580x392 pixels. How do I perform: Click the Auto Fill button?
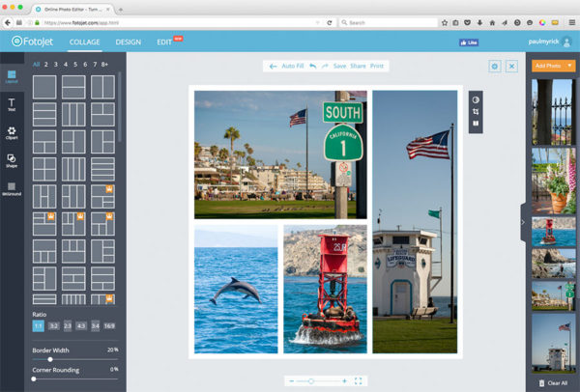click(x=293, y=66)
